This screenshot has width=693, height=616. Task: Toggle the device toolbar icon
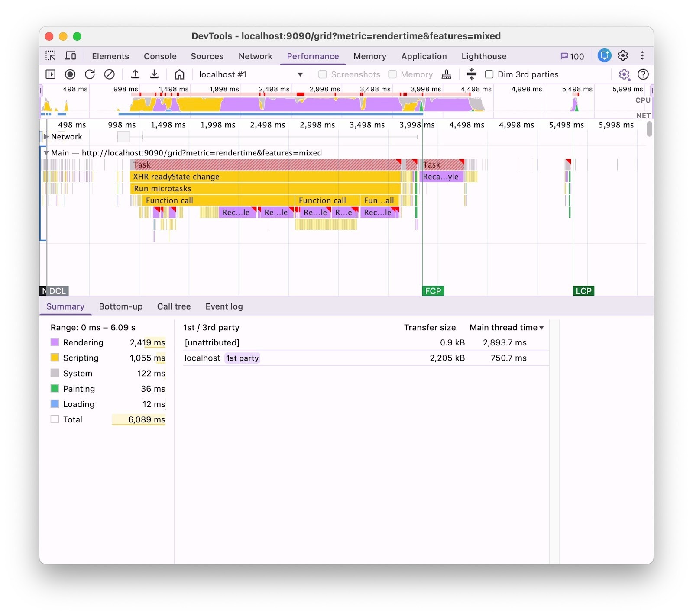[x=70, y=56]
